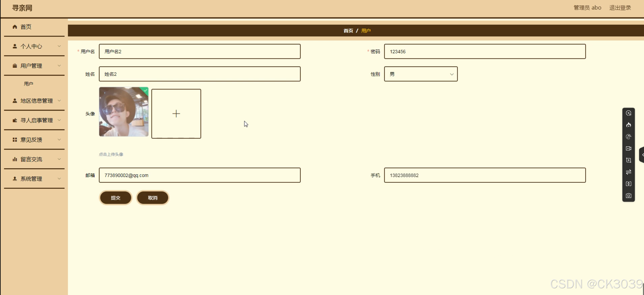Click the camera screenshot icon
This screenshot has width=644, height=295.
tap(628, 196)
